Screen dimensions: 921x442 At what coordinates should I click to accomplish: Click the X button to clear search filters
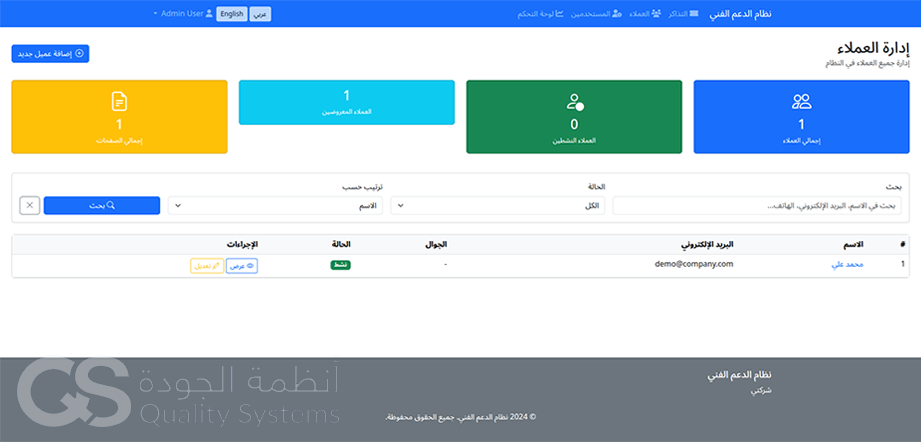(29, 205)
